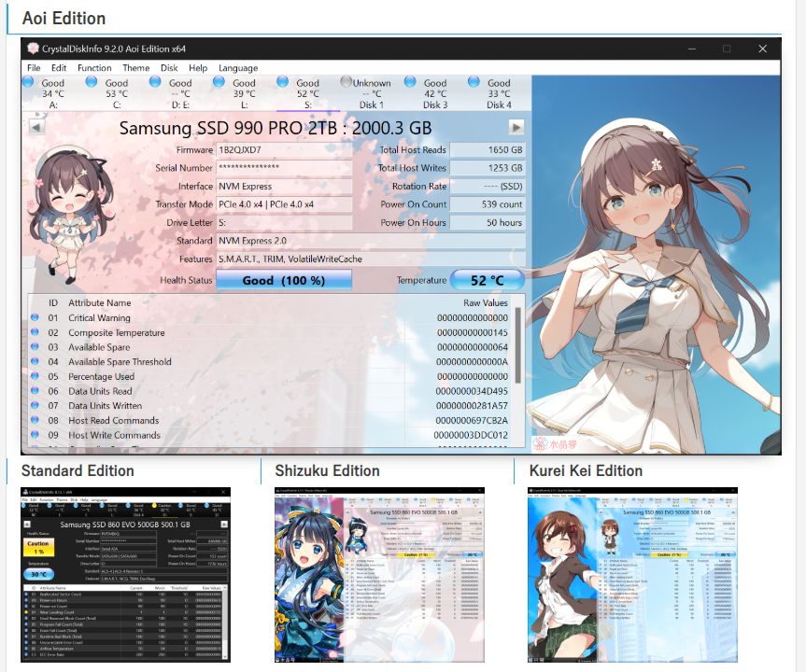Click Total Host Writes value 1253 GB
The height and width of the screenshot is (672, 806).
tap(488, 168)
